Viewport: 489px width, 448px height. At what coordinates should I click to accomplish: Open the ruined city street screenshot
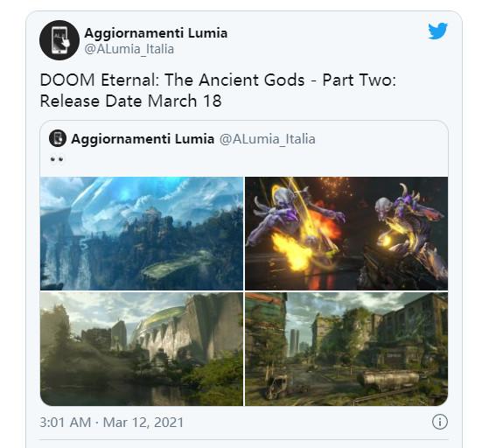coord(346,349)
